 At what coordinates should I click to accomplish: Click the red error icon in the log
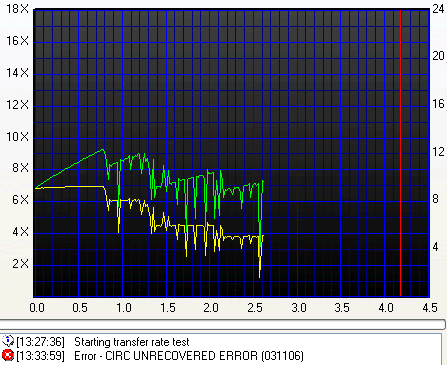(7, 356)
